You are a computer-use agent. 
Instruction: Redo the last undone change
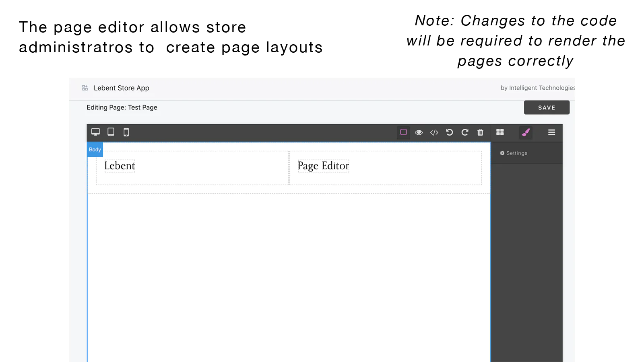464,132
